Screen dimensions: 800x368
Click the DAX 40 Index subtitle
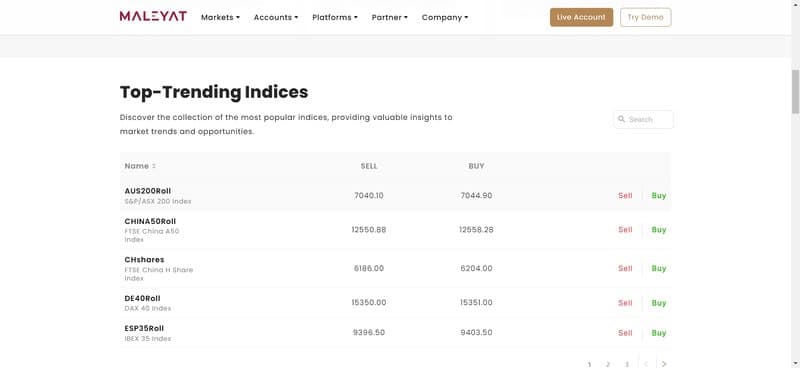coord(147,309)
